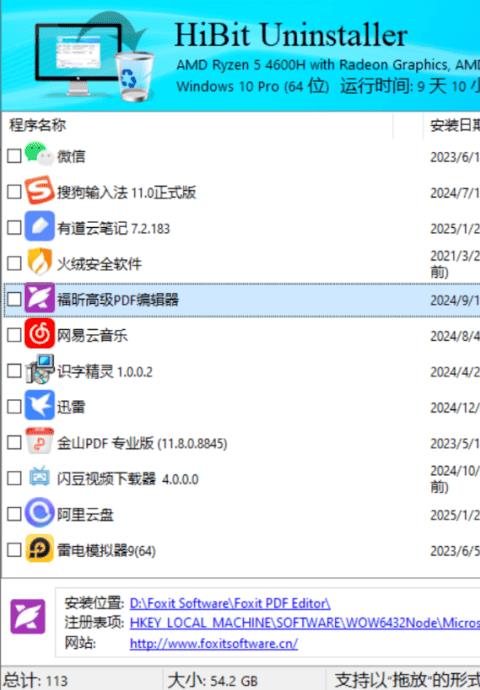Select the Sogou input method (搜狗输入法) icon
The width and height of the screenshot is (480, 690).
coord(39,191)
